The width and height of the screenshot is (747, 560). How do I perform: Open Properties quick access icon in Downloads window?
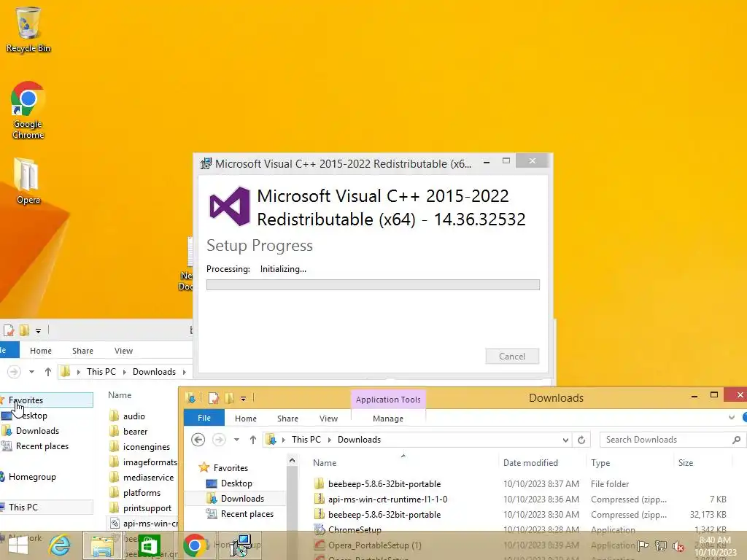pos(214,397)
